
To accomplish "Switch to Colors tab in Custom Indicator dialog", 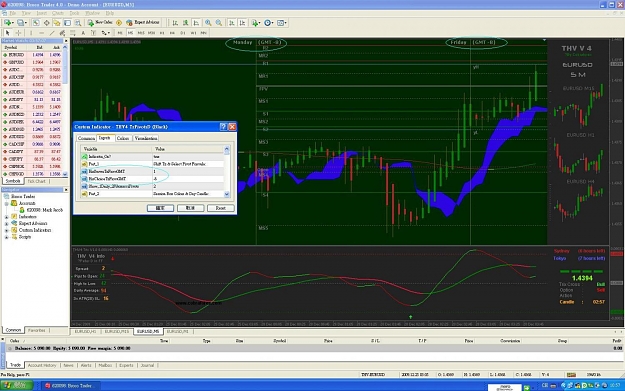I will pyautogui.click(x=123, y=138).
